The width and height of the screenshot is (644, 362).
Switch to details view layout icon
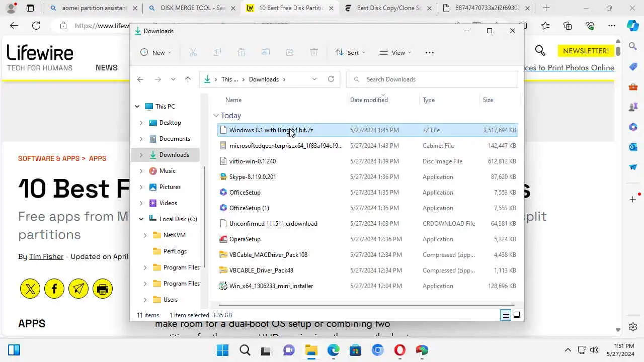[x=506, y=315]
